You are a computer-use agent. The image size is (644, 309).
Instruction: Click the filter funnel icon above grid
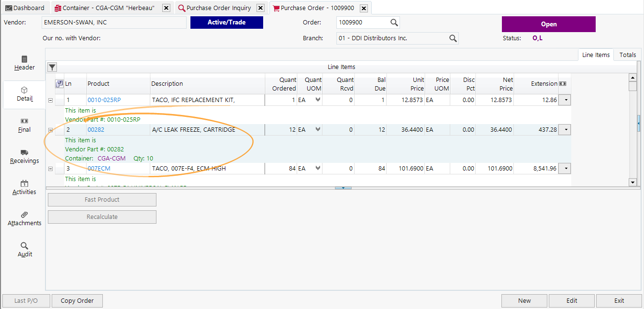pyautogui.click(x=52, y=67)
